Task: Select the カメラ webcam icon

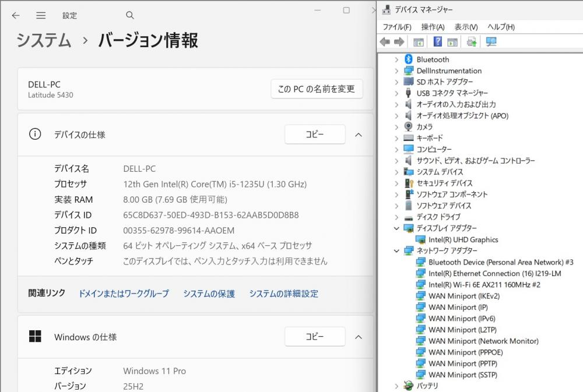Action: (409, 127)
